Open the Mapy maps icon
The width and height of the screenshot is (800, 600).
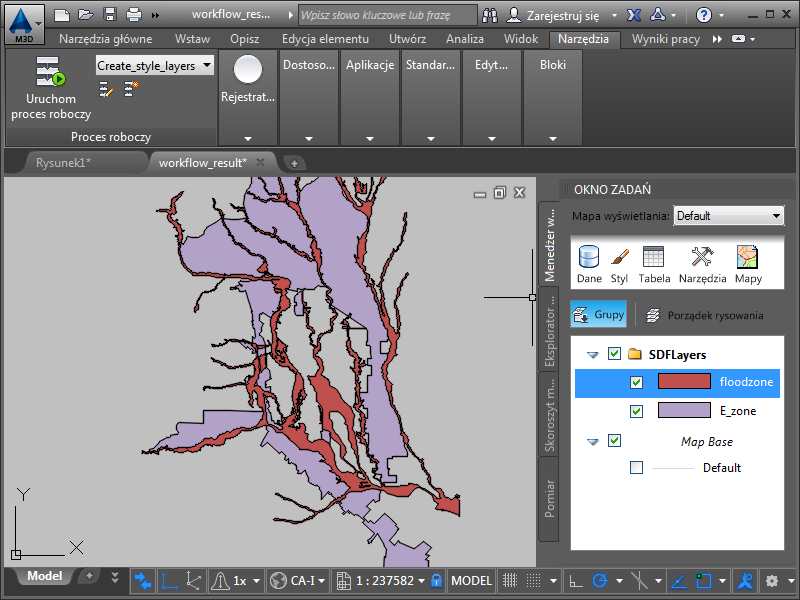(x=748, y=264)
